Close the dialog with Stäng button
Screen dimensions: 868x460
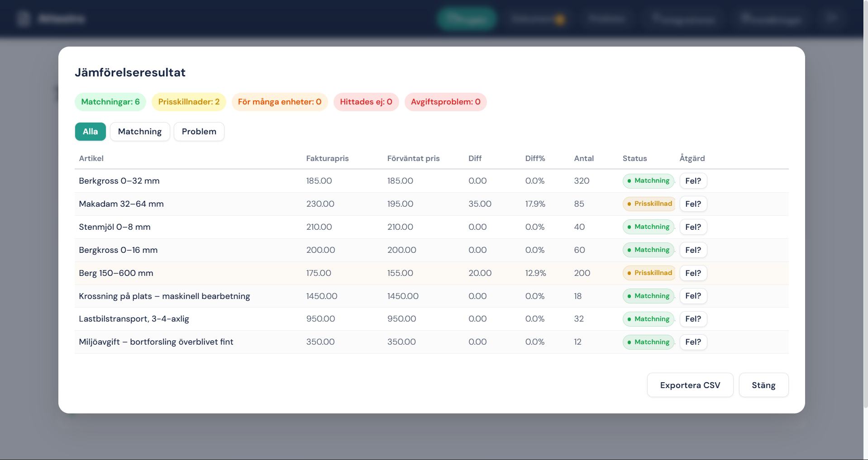[763, 385]
